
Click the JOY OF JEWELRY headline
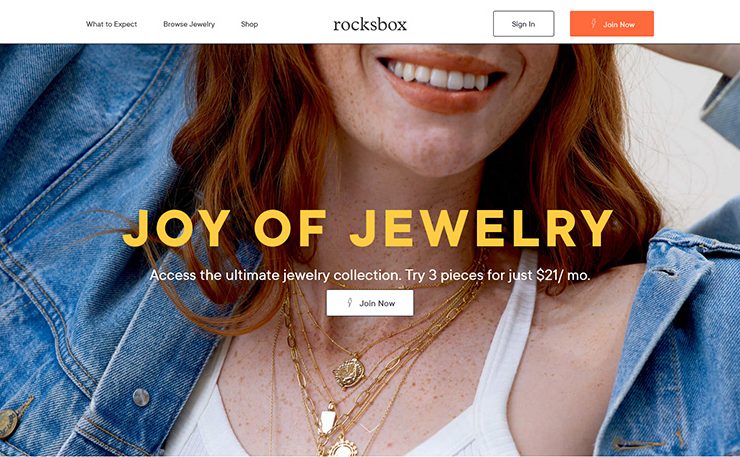368,228
